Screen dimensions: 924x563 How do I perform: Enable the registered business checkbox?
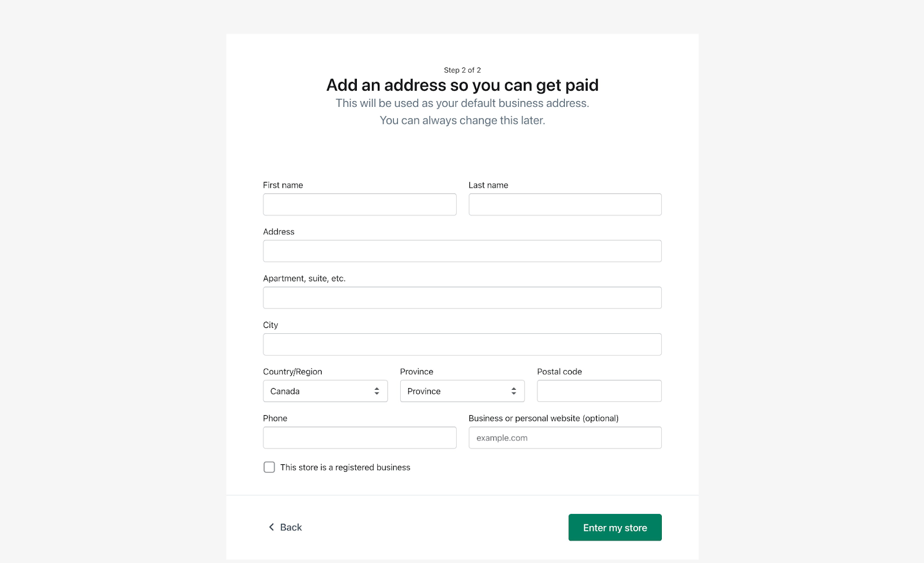269,467
